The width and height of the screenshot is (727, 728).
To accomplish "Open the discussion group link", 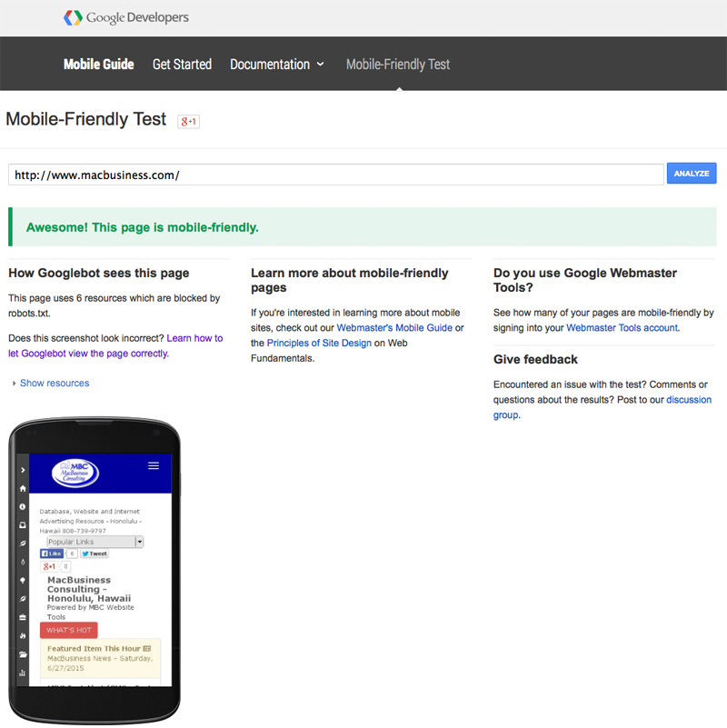I will pos(603,407).
